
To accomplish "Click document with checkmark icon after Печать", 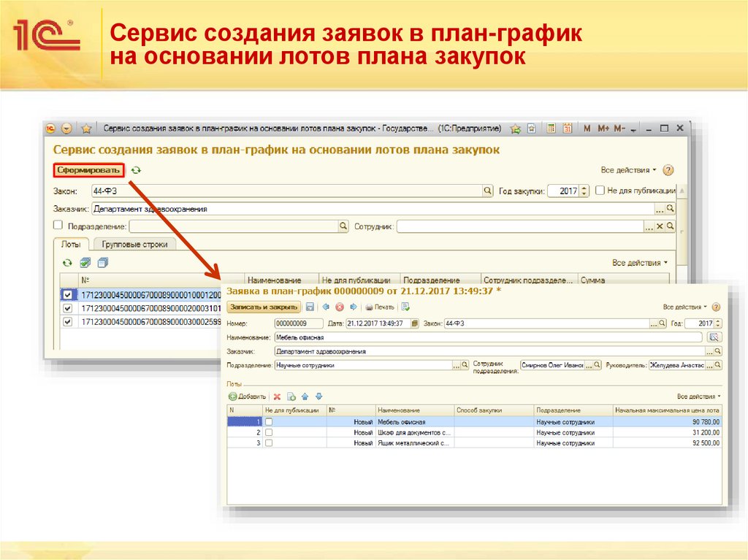I will tap(405, 307).
